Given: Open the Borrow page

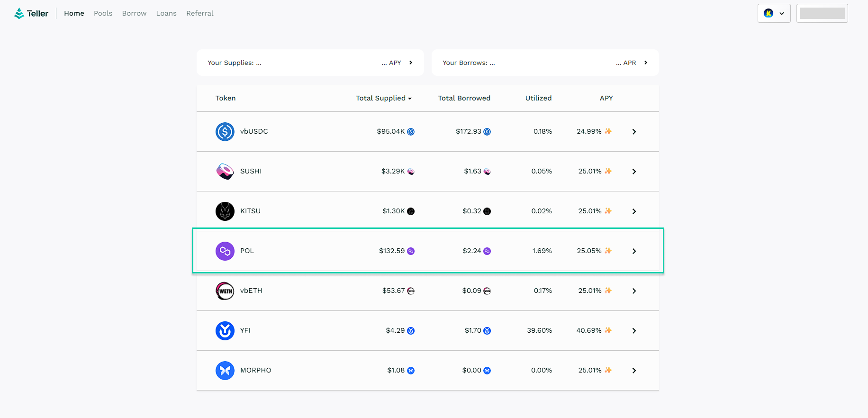Looking at the screenshot, I should click(x=135, y=13).
